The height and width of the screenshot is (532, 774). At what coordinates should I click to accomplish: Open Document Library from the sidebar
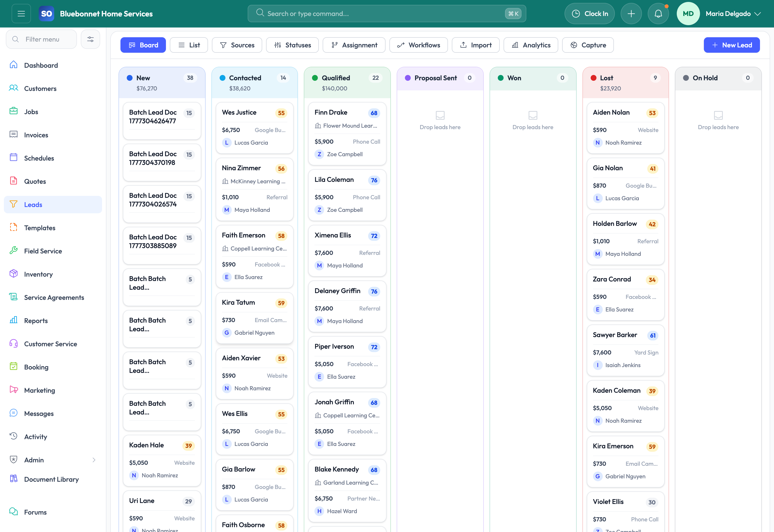53,479
